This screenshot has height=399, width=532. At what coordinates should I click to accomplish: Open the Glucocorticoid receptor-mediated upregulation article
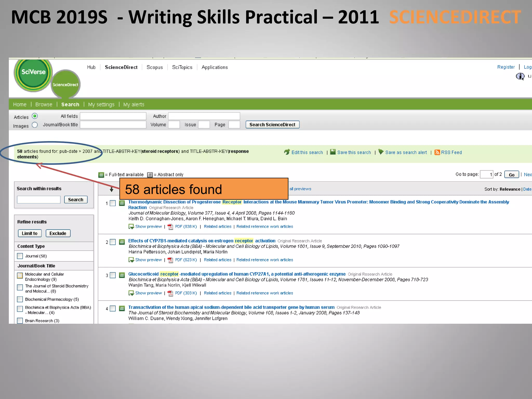click(x=237, y=274)
